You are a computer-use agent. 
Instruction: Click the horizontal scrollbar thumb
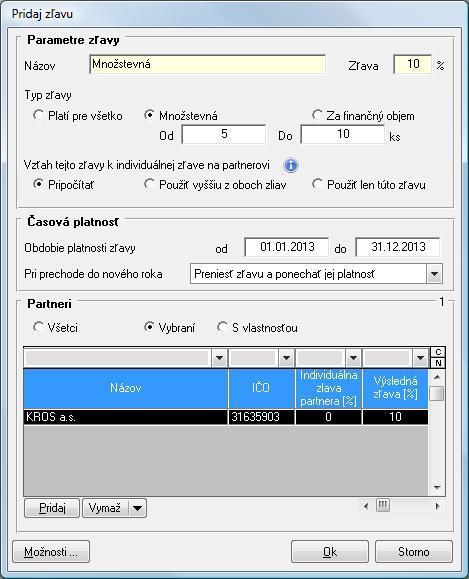pos(383,506)
